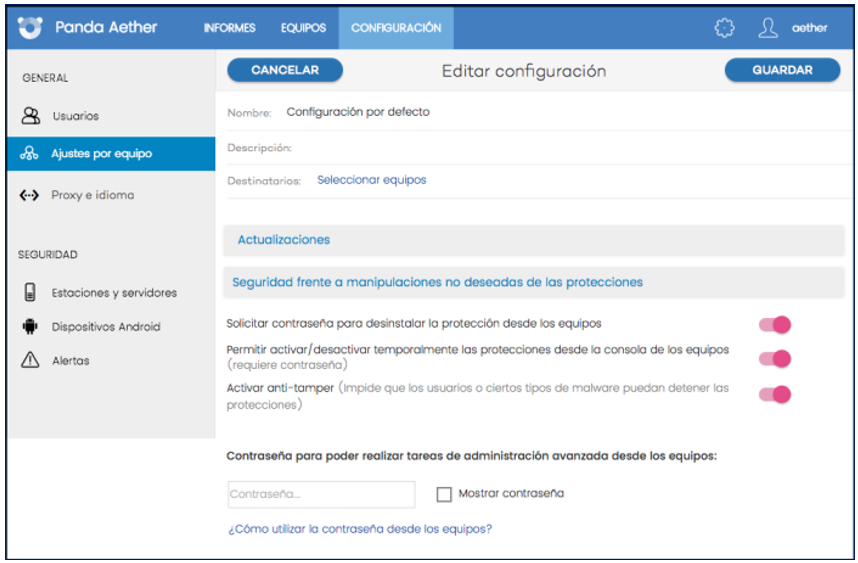The image size is (858, 563).
Task: Click the GENERAL sidebar heading
Action: click(45, 78)
